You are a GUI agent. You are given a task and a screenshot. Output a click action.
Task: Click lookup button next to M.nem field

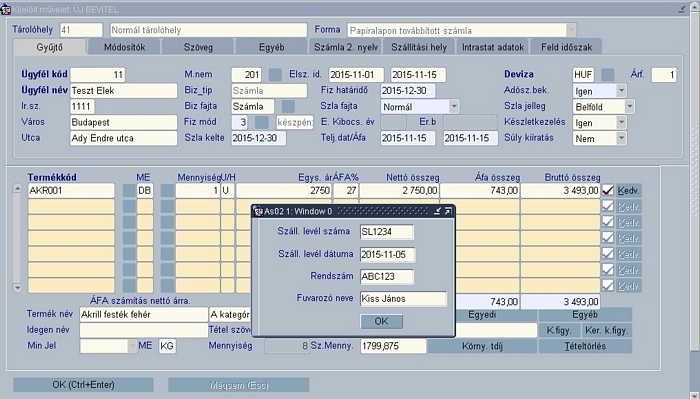(x=275, y=75)
